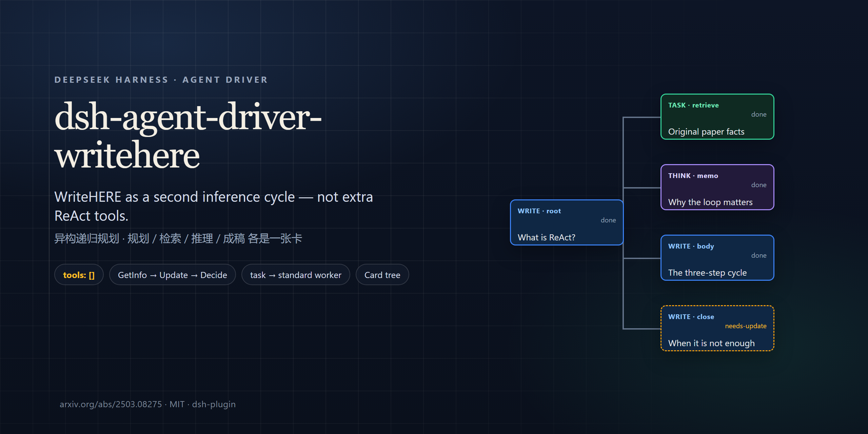This screenshot has width=868, height=434.
Task: Click the 'needs-update' status label
Action: pos(746,326)
